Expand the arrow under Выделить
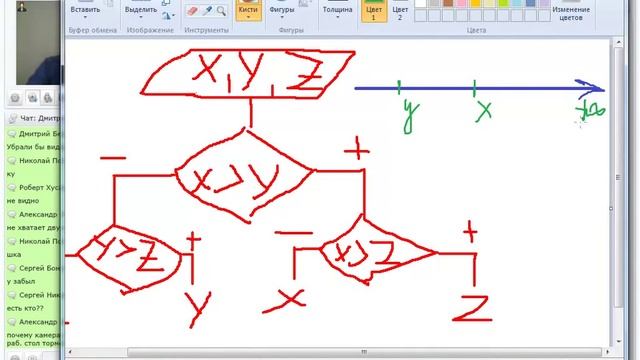This screenshot has height=360, width=640. pyautogui.click(x=141, y=17)
